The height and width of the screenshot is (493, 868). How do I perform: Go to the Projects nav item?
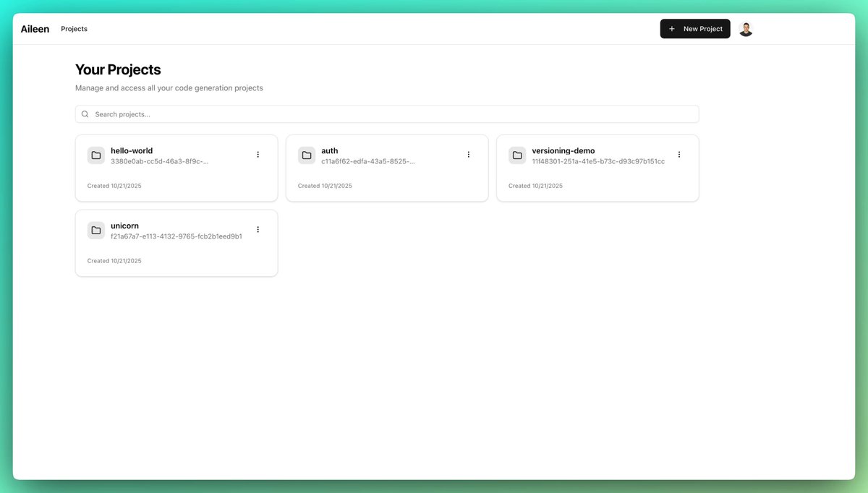click(x=74, y=29)
